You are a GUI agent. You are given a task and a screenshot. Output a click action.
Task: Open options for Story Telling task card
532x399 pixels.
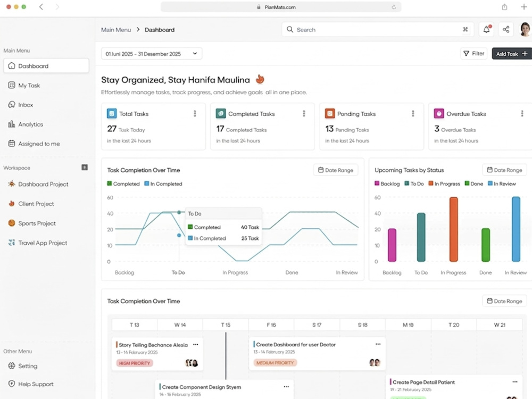[196, 344]
